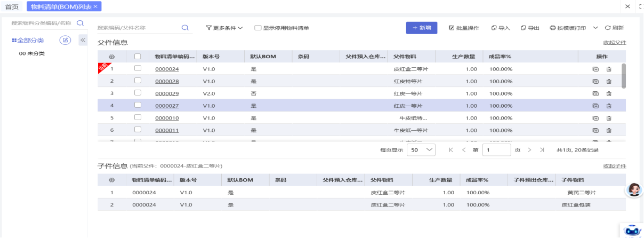Click the assistant avatar icon at right edge
Screen dimensions: 644x238
point(634,189)
